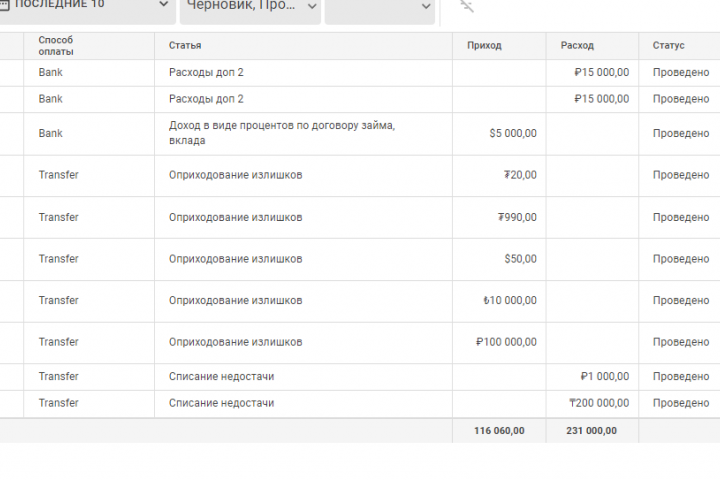Screen dimensions: 720x480
Task: Expand the Черновик, Про... status filter
Action: point(250,7)
